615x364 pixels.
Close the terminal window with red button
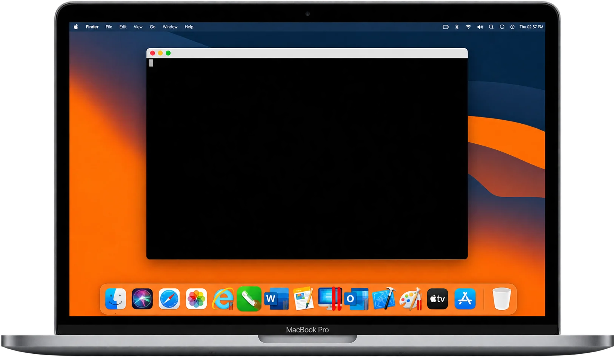coord(152,53)
